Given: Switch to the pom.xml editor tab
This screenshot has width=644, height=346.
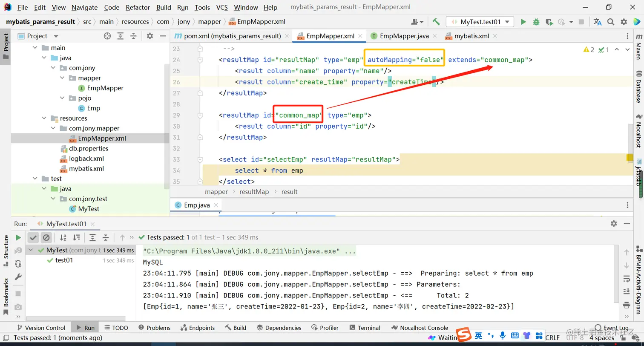Looking at the screenshot, I should pos(232,36).
